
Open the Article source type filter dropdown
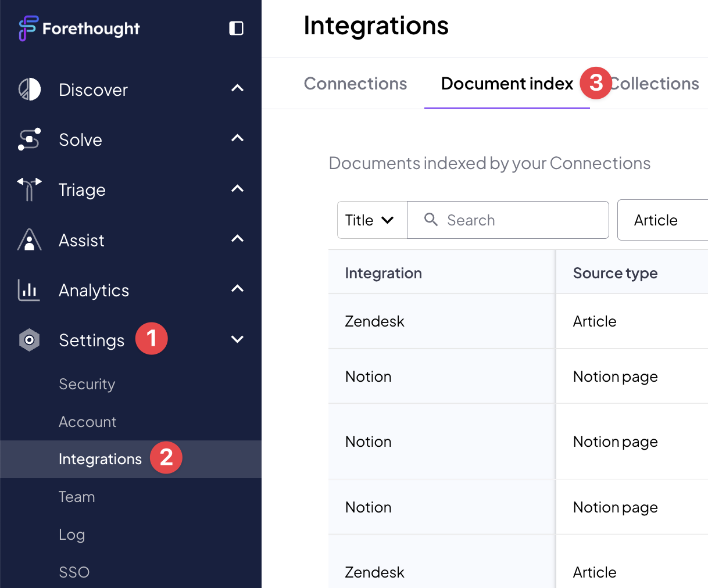point(663,220)
